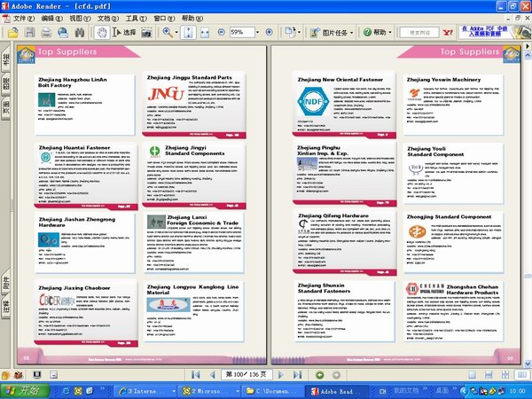Open the 文件(F) menu
This screenshot has height=399, width=532.
click(23, 18)
